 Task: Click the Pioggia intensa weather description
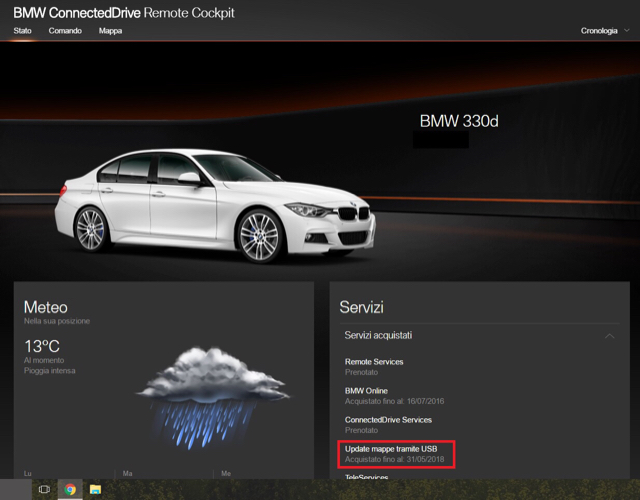coord(49,371)
